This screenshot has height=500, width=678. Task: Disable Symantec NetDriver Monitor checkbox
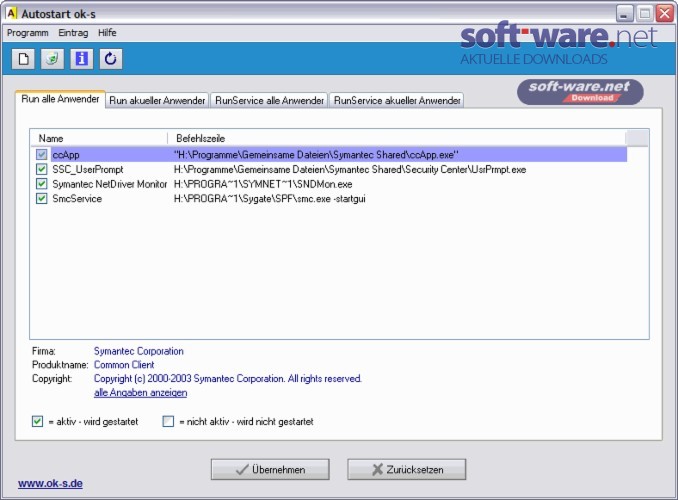pyautogui.click(x=42, y=184)
